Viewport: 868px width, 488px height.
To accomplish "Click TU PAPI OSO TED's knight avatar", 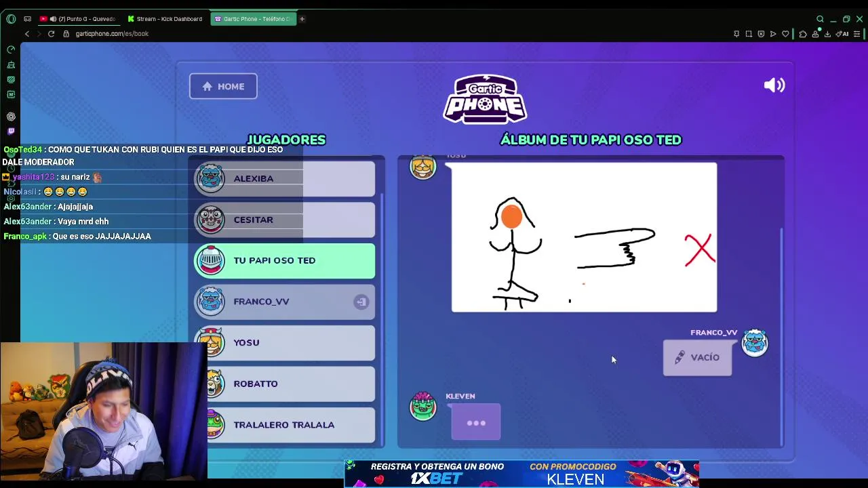I will click(210, 261).
